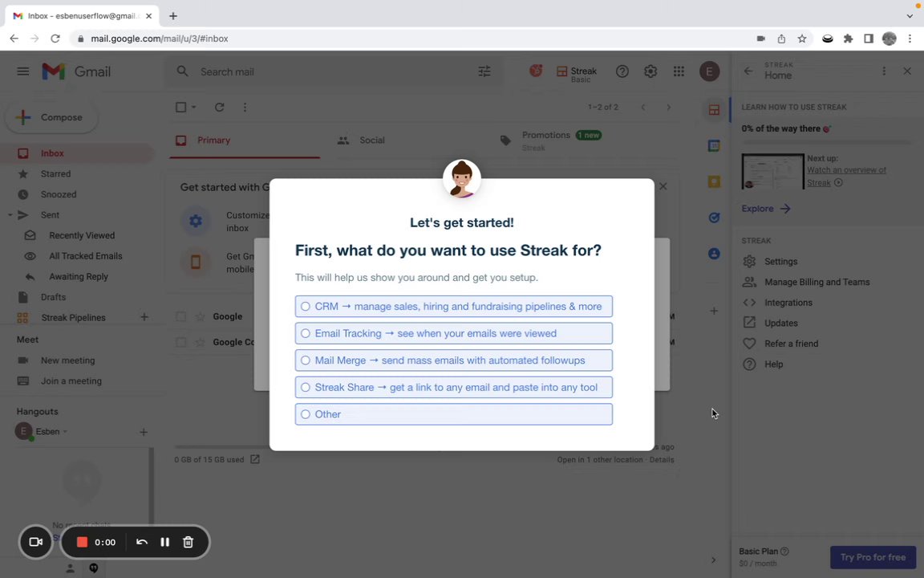Open Streak Settings
This screenshot has height=578, width=924.
pyautogui.click(x=780, y=261)
